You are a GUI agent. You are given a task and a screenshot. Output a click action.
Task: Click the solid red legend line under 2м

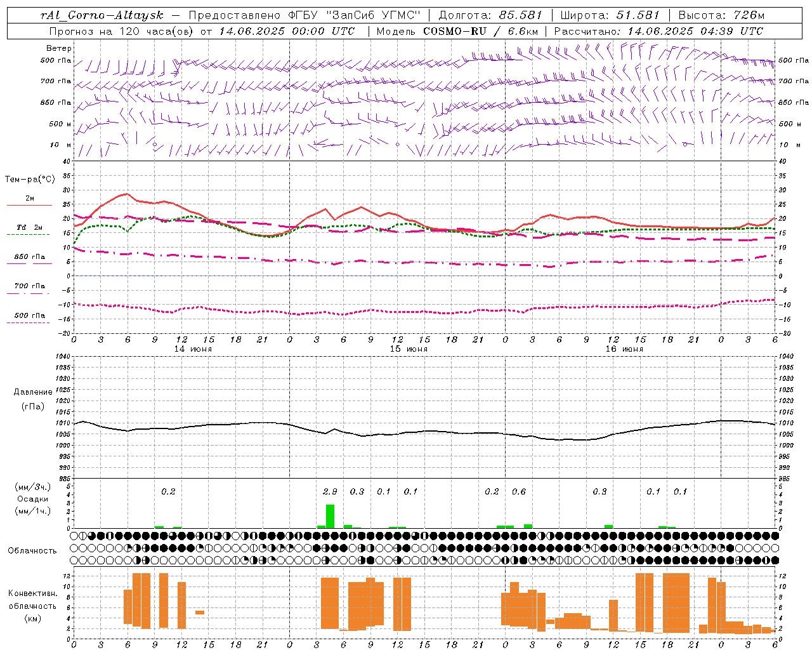[x=29, y=206]
